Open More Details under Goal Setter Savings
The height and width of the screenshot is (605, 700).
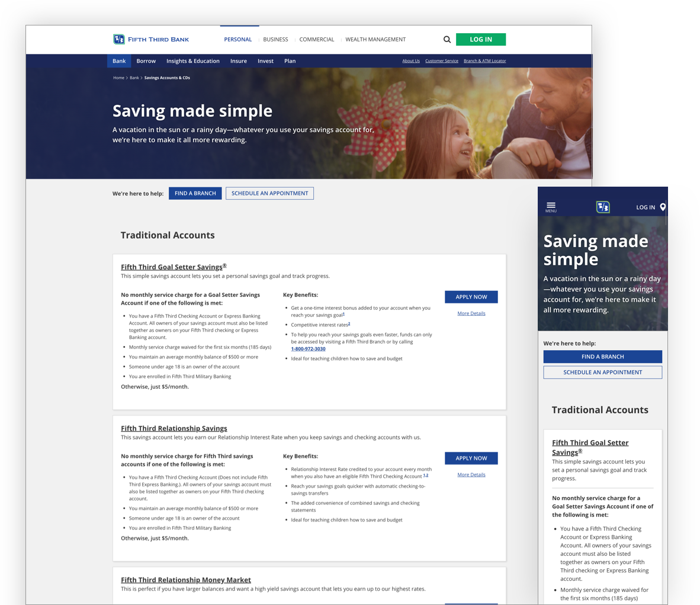point(471,313)
